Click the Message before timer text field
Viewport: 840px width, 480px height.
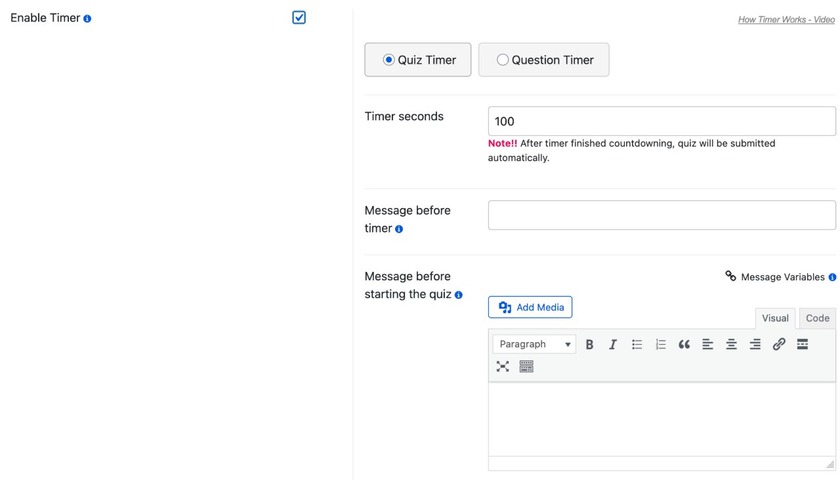[x=662, y=215]
